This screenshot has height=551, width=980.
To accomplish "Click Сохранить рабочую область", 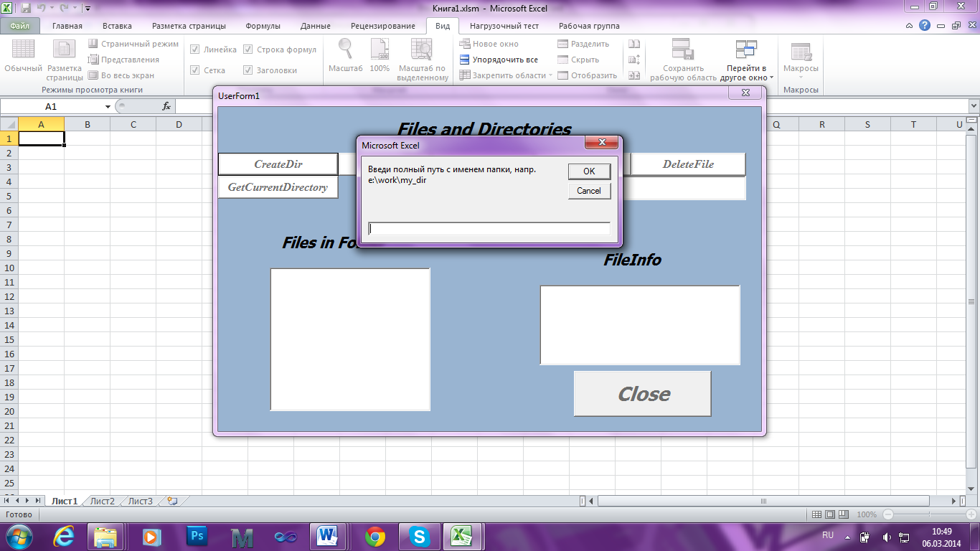I will 683,59.
